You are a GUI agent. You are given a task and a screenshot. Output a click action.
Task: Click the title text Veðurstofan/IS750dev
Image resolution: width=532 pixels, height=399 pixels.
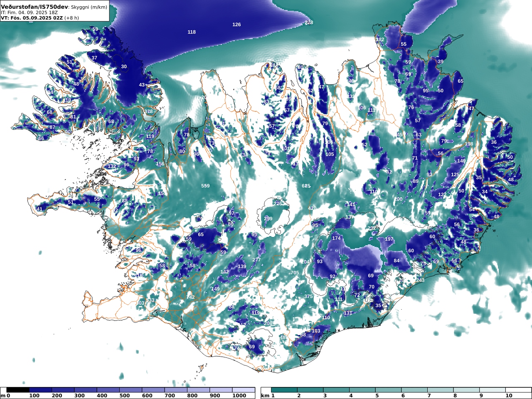(x=34, y=7)
